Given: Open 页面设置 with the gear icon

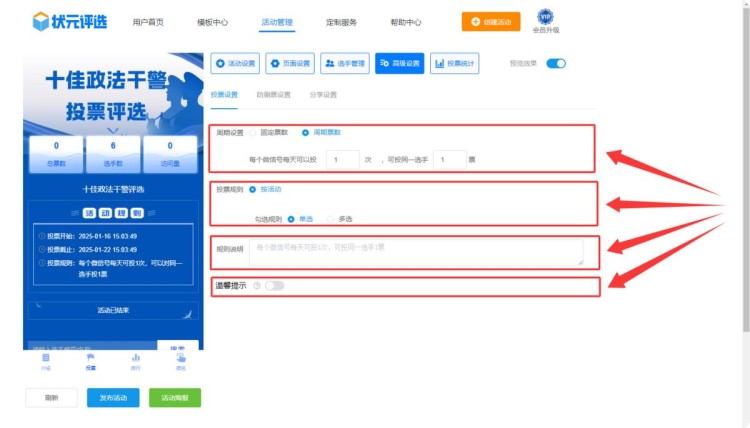Looking at the screenshot, I should pos(290,64).
